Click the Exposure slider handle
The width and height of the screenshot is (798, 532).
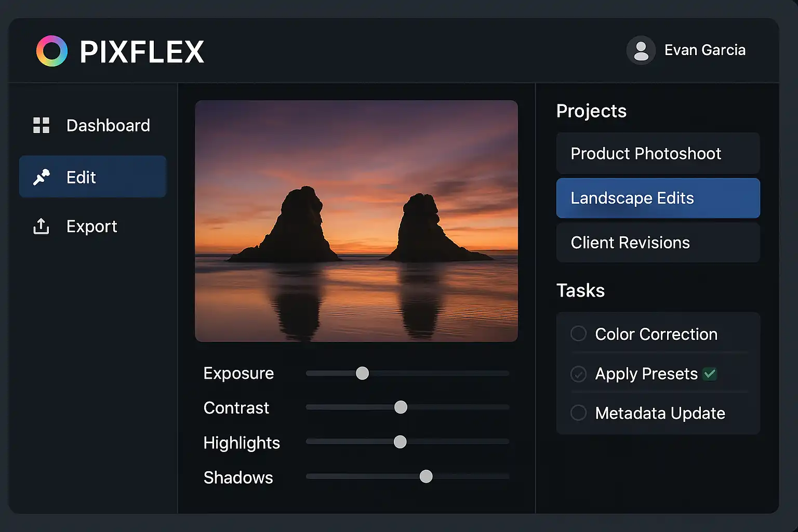tap(362, 373)
